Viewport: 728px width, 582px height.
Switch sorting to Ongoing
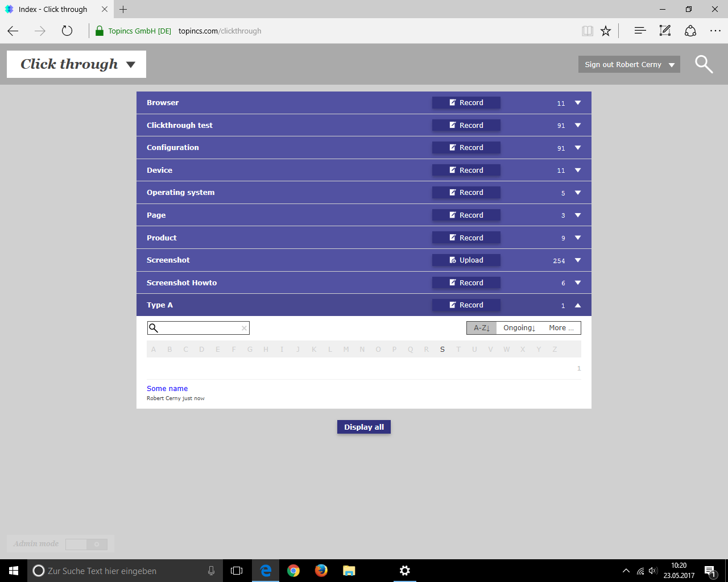(519, 328)
